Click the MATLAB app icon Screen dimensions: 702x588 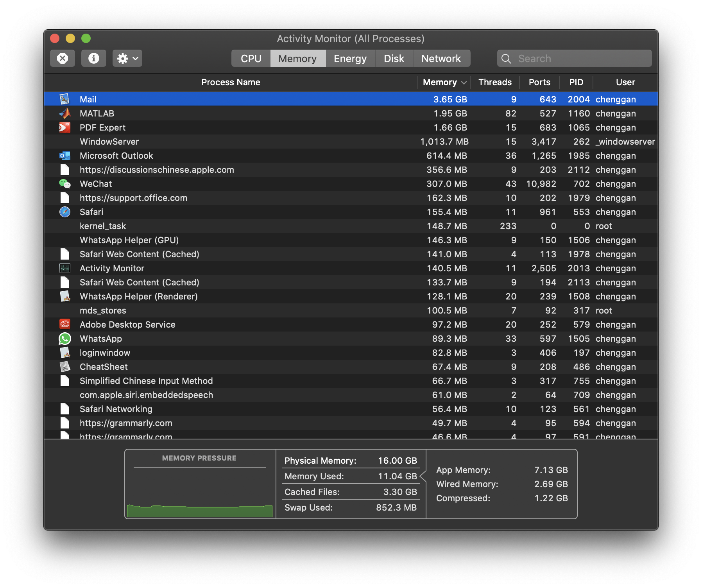coord(65,113)
